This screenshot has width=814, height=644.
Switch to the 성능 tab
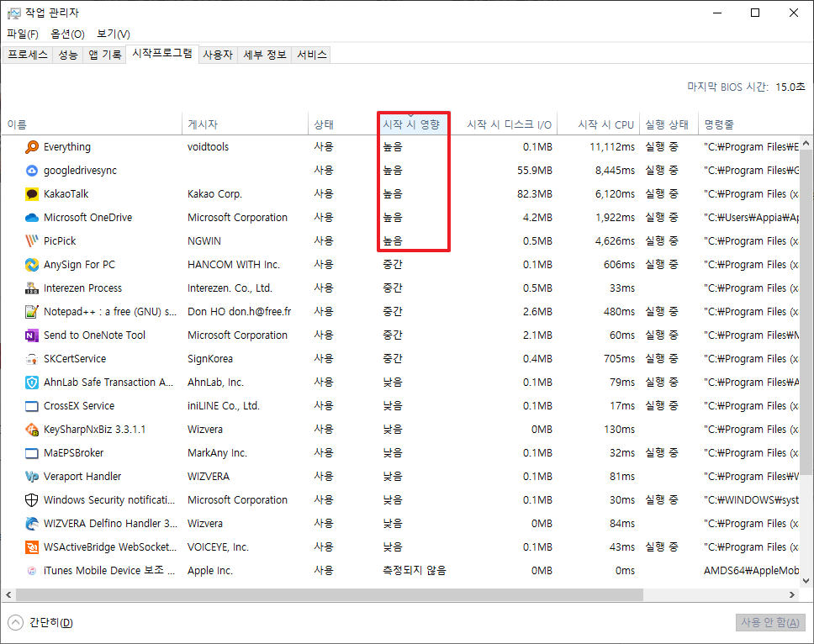pyautogui.click(x=68, y=55)
